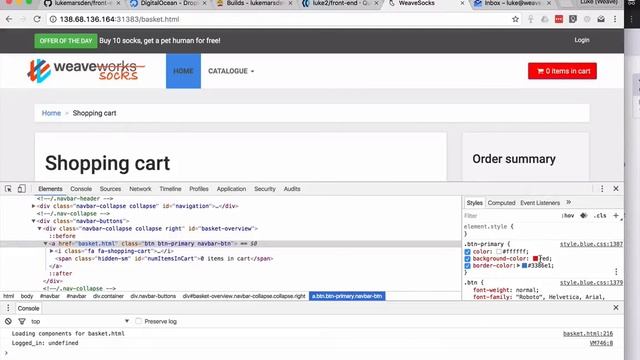Uncheck the color property checkbox
Screen dimensions: 640x360
coord(467,252)
